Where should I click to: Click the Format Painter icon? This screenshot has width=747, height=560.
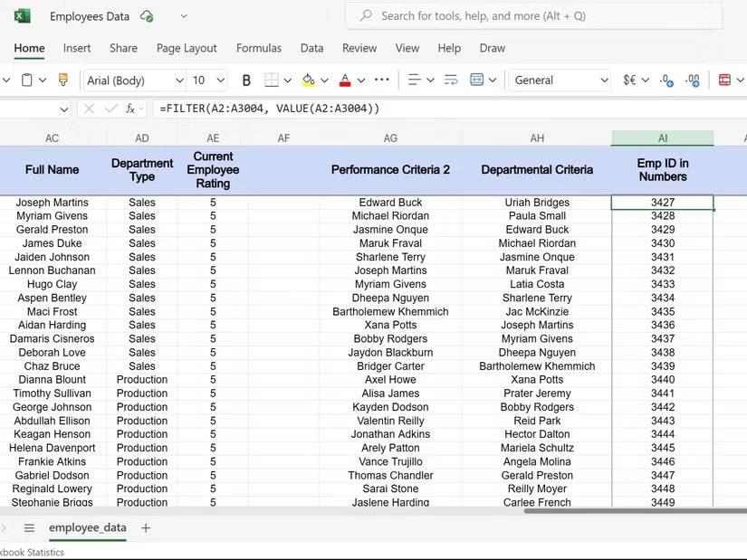(62, 81)
